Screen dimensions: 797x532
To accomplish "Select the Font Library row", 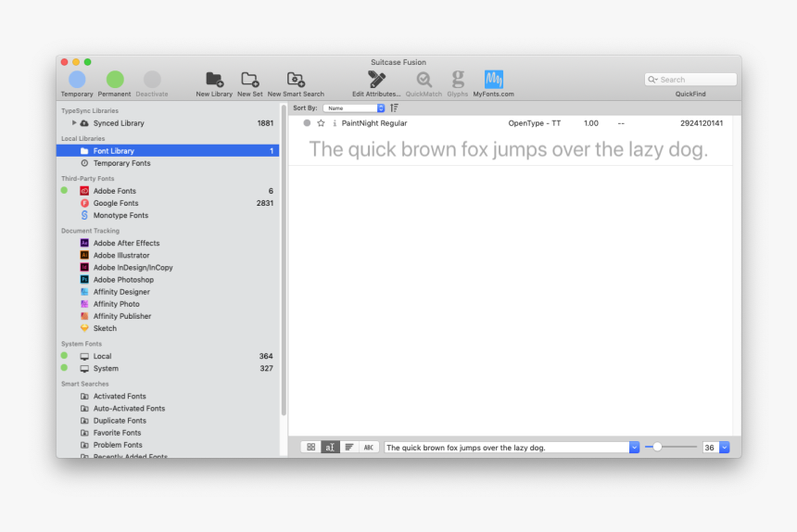I will (168, 151).
